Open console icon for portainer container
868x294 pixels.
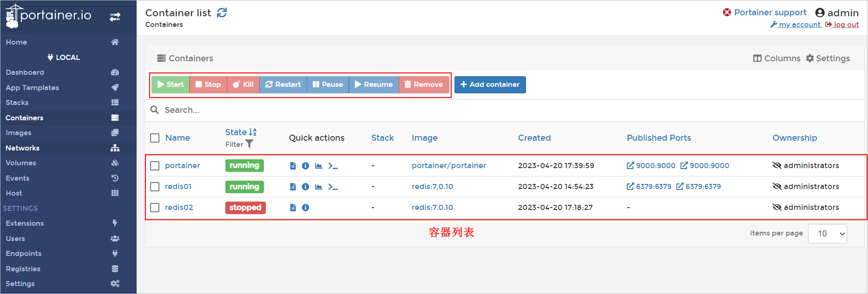click(x=333, y=166)
